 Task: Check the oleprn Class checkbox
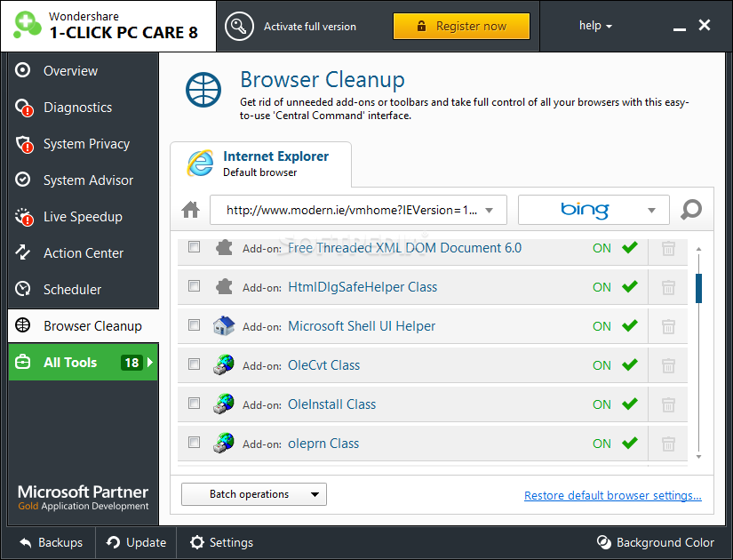[x=194, y=442]
